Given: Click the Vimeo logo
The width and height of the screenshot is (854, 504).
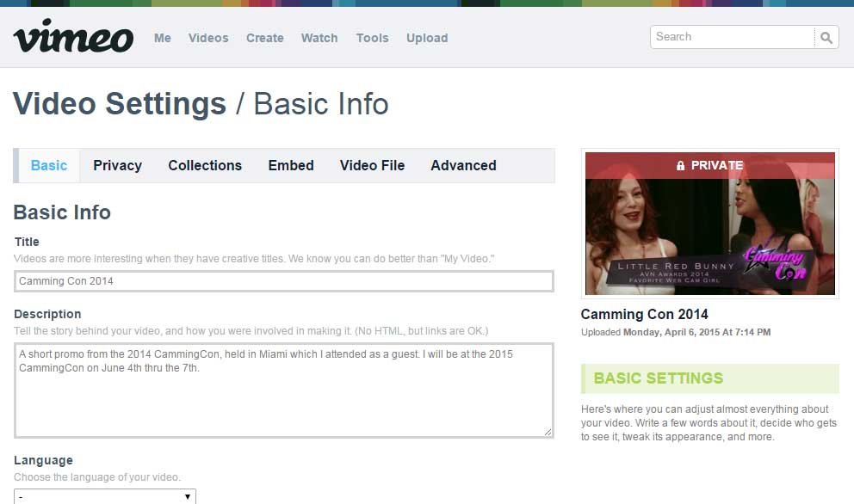Looking at the screenshot, I should pyautogui.click(x=73, y=37).
